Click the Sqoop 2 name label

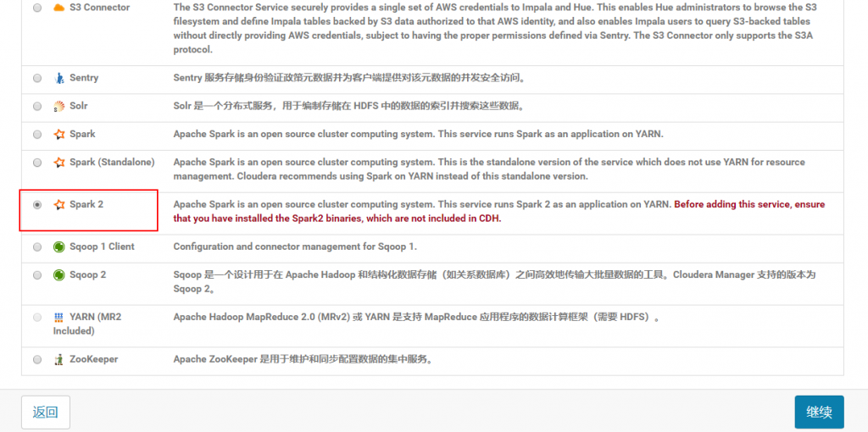87,275
